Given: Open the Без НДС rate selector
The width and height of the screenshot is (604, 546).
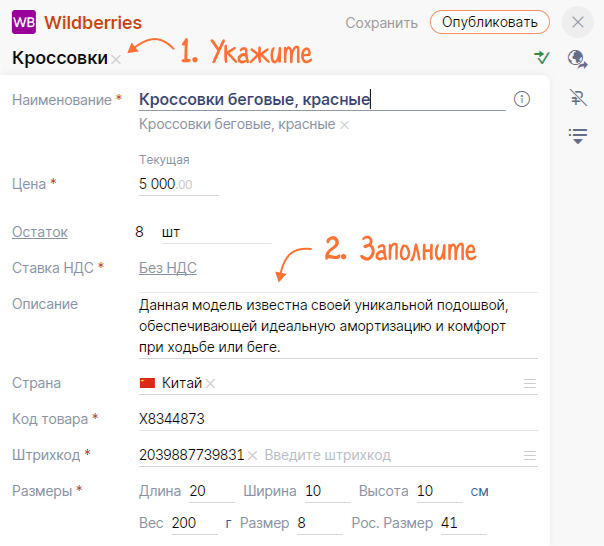Looking at the screenshot, I should click(x=168, y=267).
